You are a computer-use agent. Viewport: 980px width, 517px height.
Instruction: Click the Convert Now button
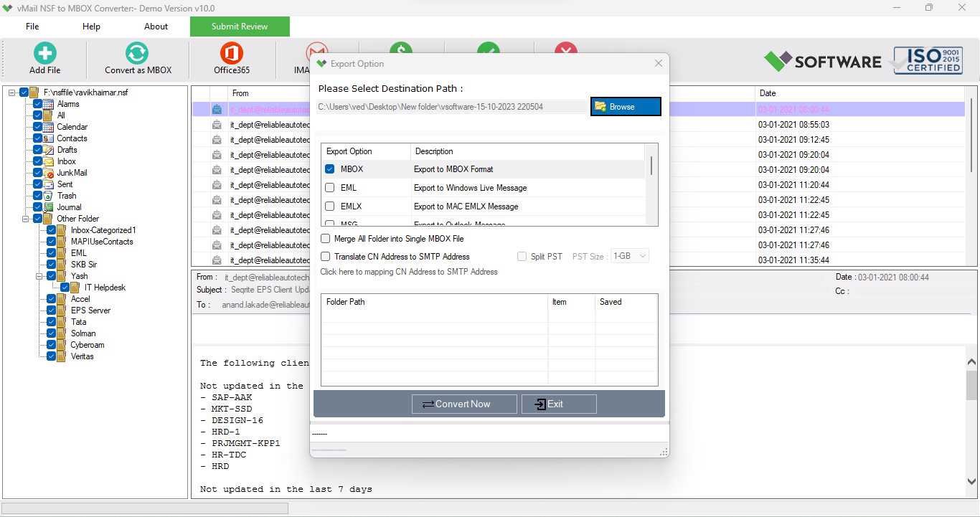pyautogui.click(x=464, y=404)
